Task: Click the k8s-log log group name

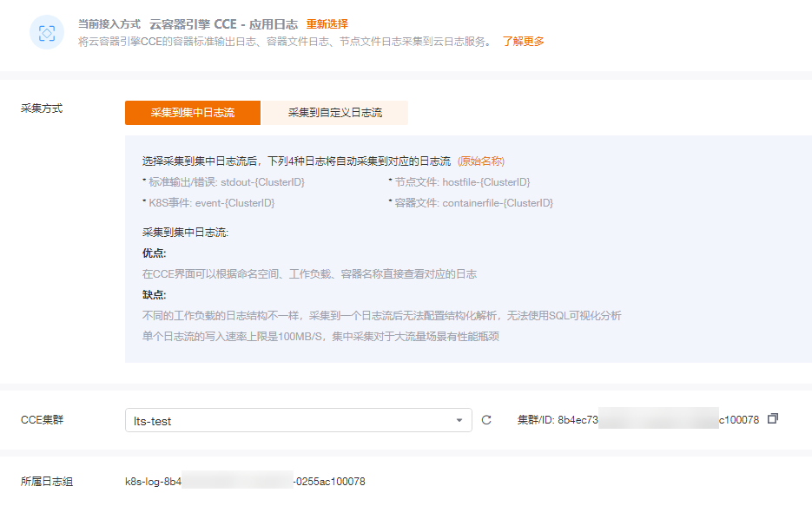Action: pyautogui.click(x=245, y=481)
